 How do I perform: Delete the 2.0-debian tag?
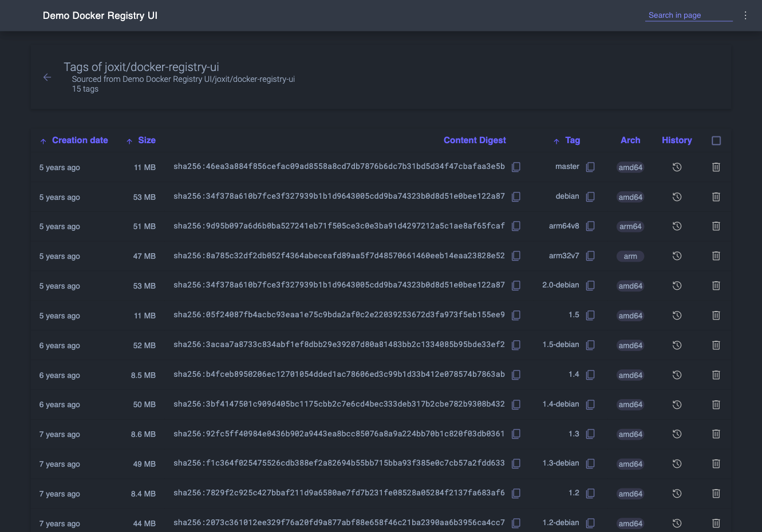tap(716, 286)
